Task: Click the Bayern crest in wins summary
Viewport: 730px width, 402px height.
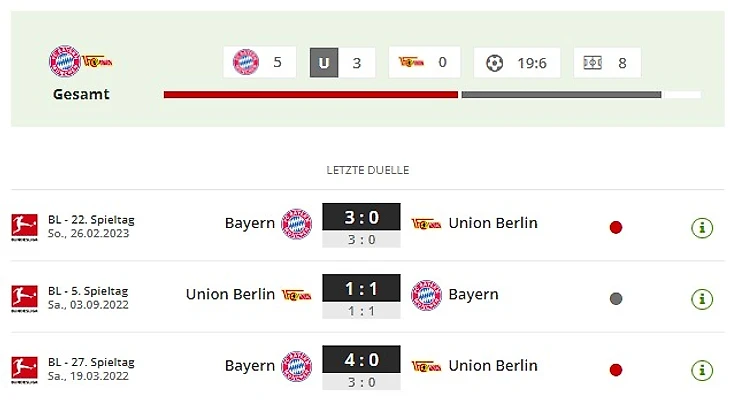Action: click(x=246, y=63)
